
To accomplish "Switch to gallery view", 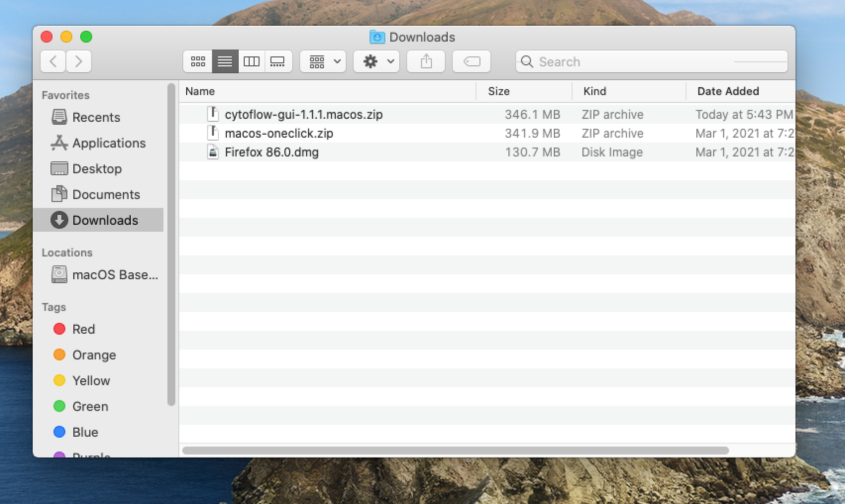I will [x=278, y=61].
